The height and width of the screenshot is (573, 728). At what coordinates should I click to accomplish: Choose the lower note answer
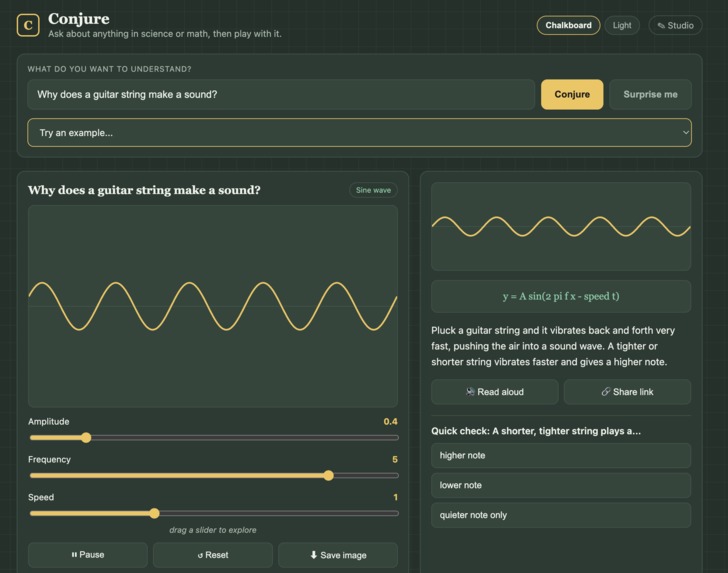tap(561, 485)
